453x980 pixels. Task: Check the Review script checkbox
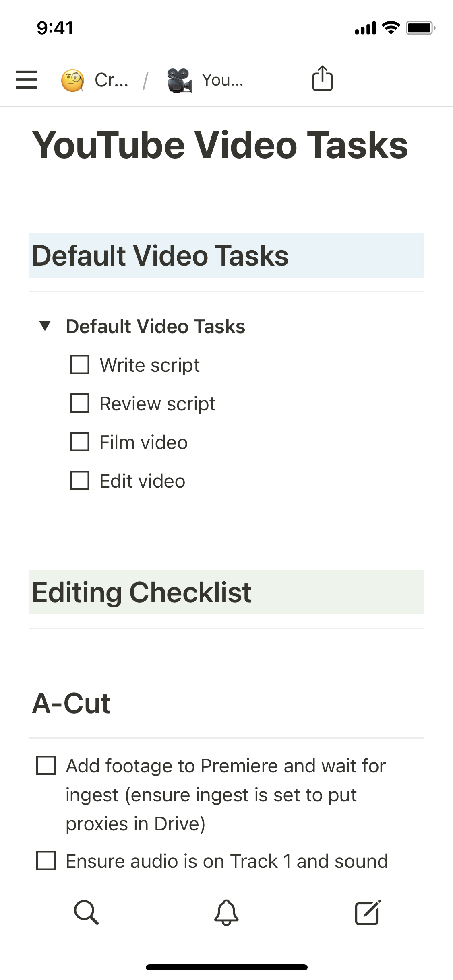click(x=80, y=404)
